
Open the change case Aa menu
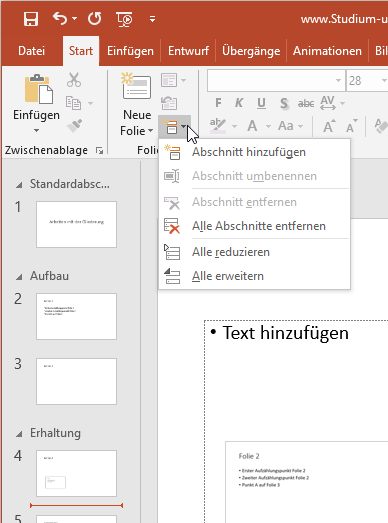pos(290,126)
